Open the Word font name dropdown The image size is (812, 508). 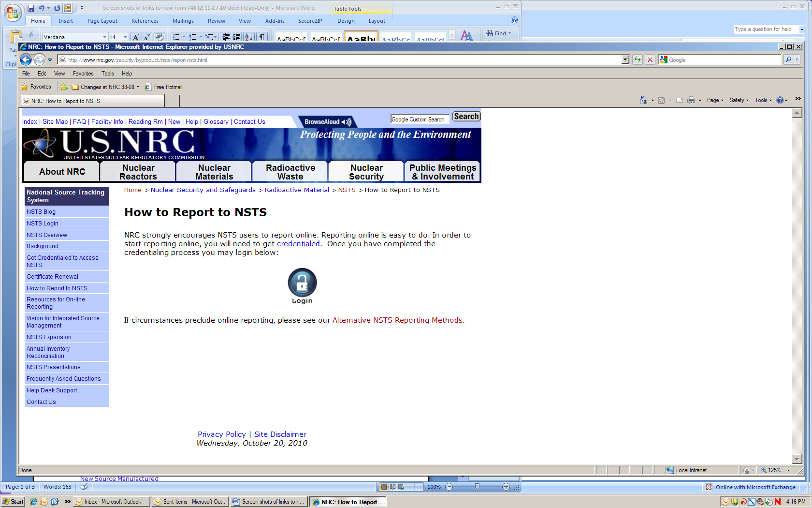[x=104, y=37]
